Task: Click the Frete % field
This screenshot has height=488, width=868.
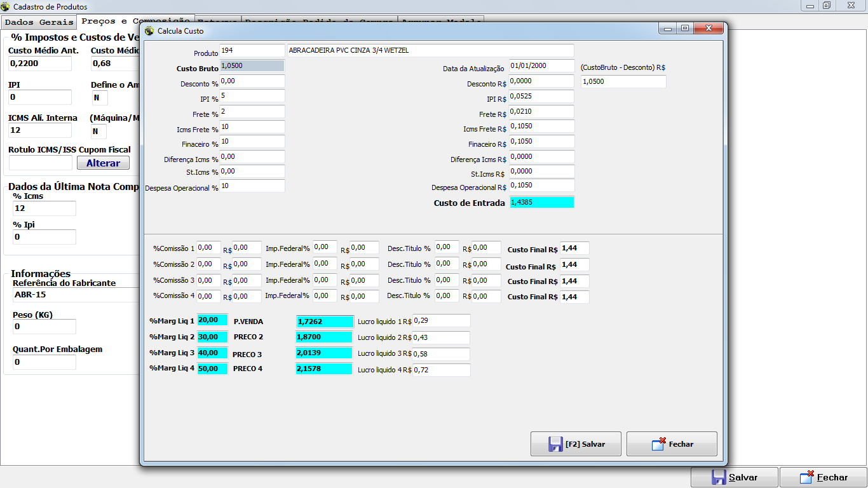Action: pos(252,112)
